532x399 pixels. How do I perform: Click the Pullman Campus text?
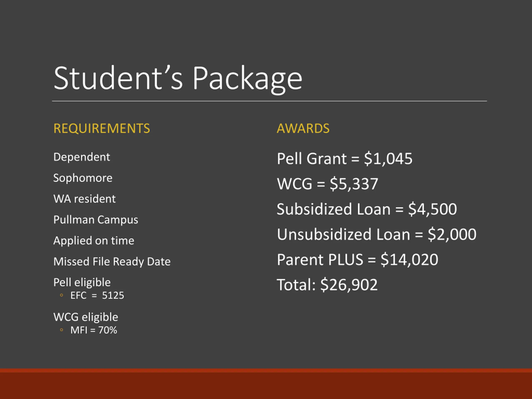(96, 220)
